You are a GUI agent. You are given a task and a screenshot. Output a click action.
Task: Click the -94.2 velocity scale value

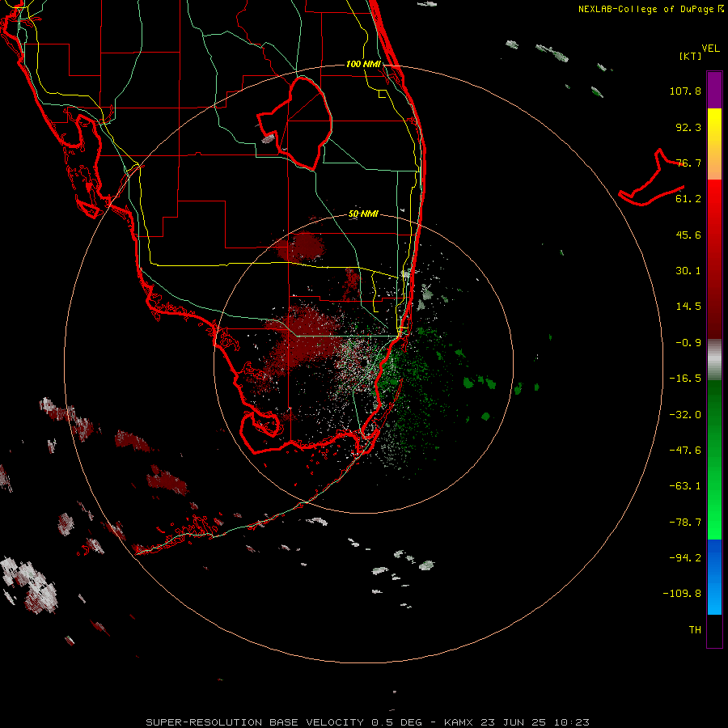pyautogui.click(x=685, y=557)
